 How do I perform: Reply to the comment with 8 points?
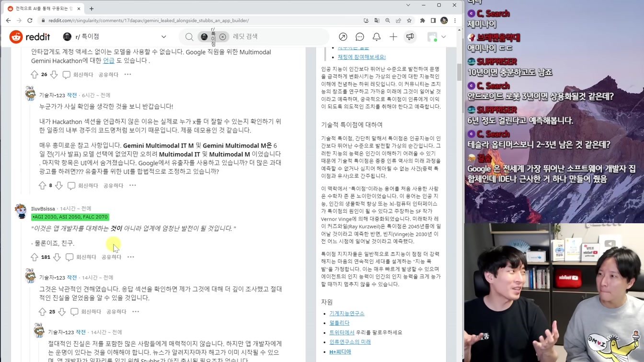(83, 185)
